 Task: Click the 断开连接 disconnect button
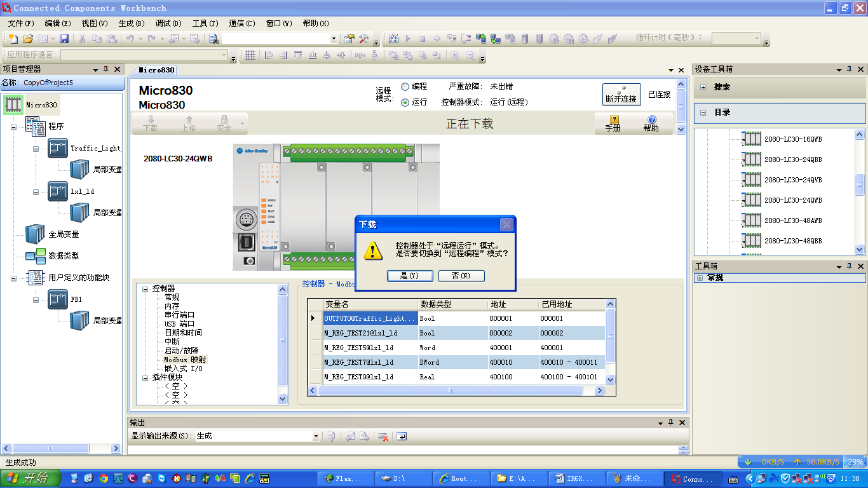click(x=621, y=95)
